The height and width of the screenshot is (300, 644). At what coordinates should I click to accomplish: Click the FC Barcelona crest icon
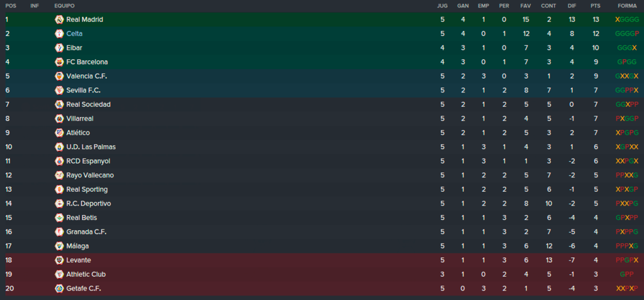tap(59, 62)
